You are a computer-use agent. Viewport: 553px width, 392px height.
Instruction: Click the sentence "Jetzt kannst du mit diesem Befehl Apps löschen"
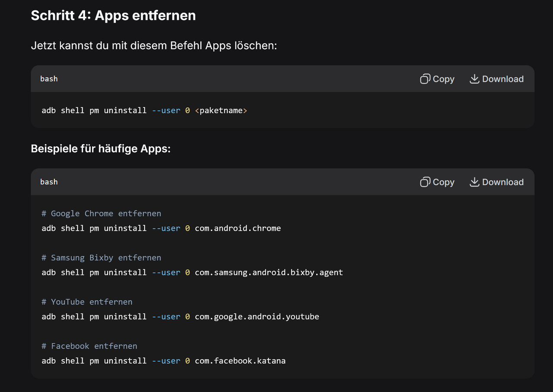tap(154, 45)
